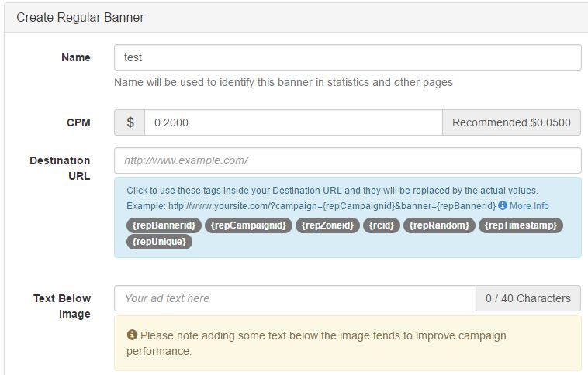Image resolution: width=588 pixels, height=375 pixels.
Task: Add the {repUnique} tag
Action: (x=158, y=242)
